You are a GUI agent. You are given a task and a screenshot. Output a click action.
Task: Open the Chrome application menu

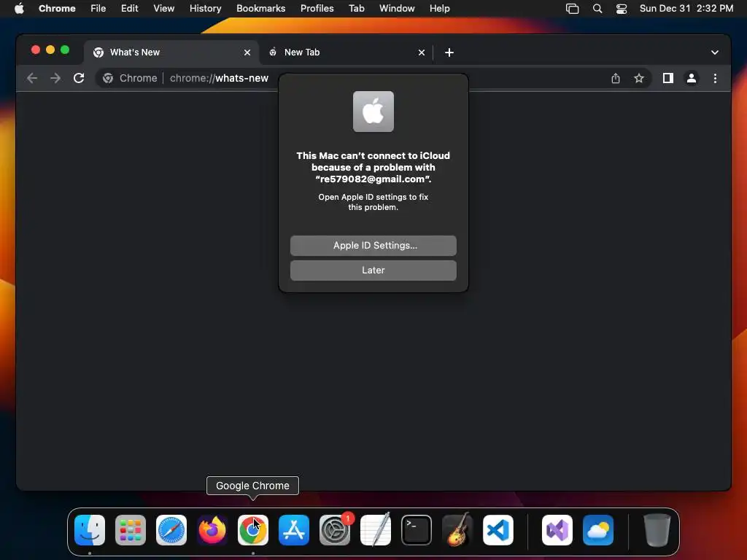(57, 9)
